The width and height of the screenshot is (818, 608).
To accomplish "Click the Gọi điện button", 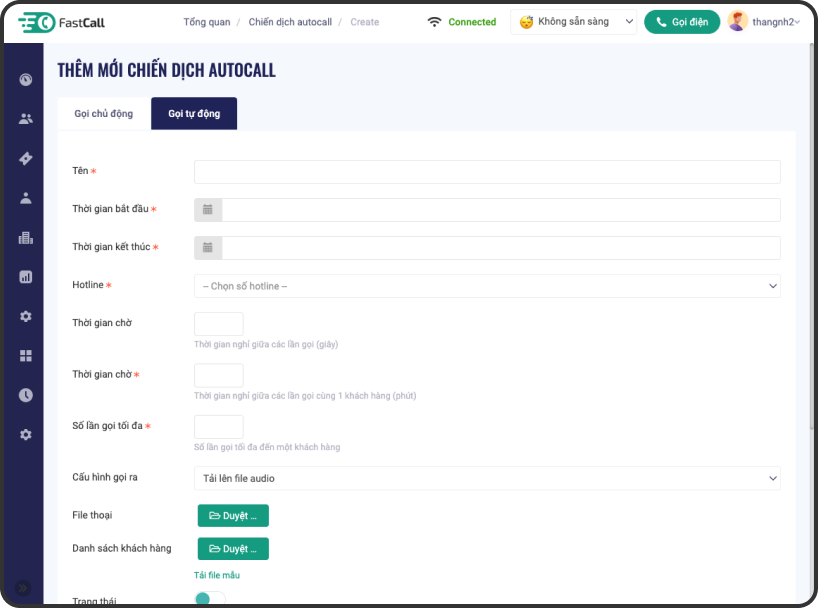I will pos(682,21).
